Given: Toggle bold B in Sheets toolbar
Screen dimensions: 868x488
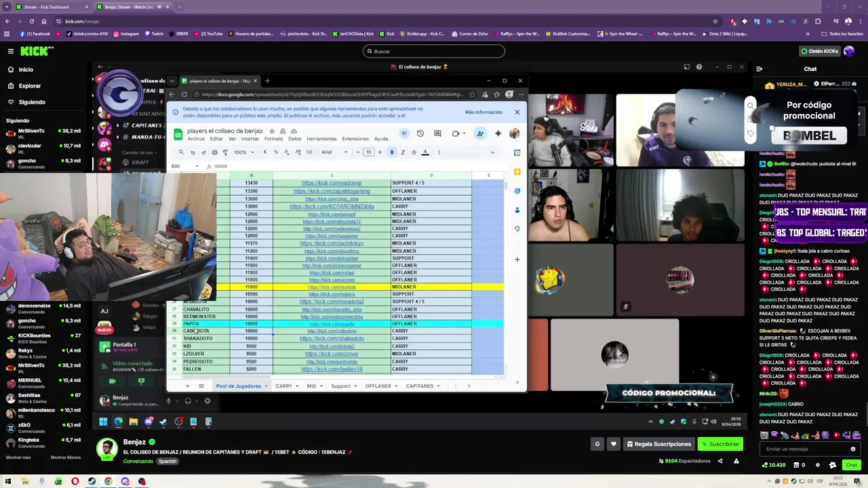Looking at the screenshot, I should (x=392, y=152).
